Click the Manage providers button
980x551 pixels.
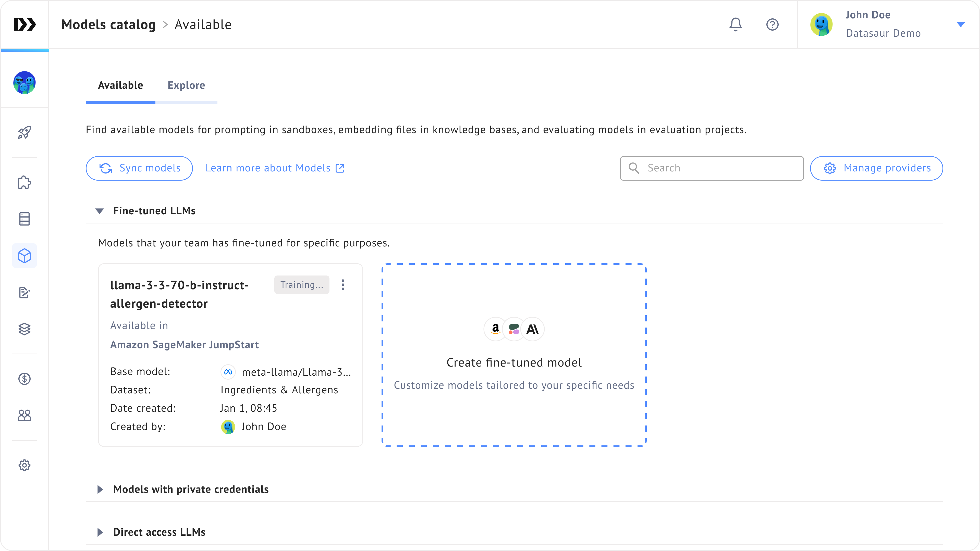click(876, 168)
